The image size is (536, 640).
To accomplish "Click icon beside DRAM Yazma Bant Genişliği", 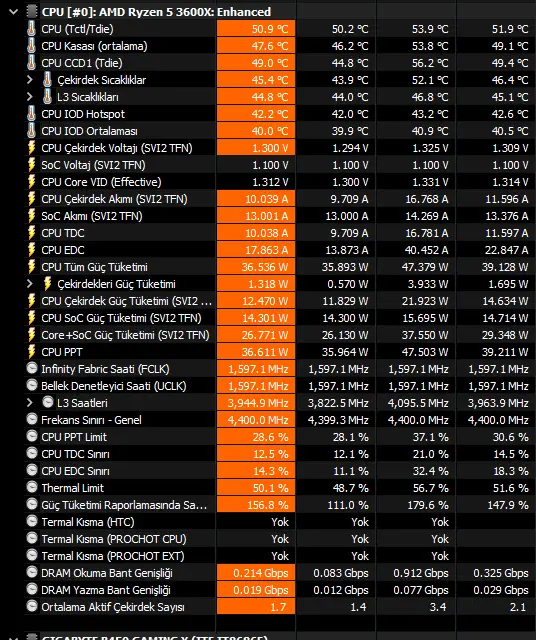I will coord(32,589).
